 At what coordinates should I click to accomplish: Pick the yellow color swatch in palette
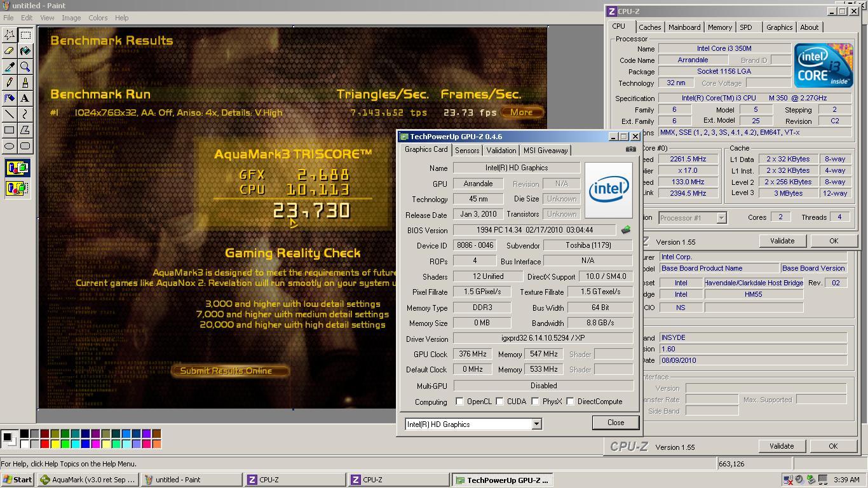pos(55,444)
